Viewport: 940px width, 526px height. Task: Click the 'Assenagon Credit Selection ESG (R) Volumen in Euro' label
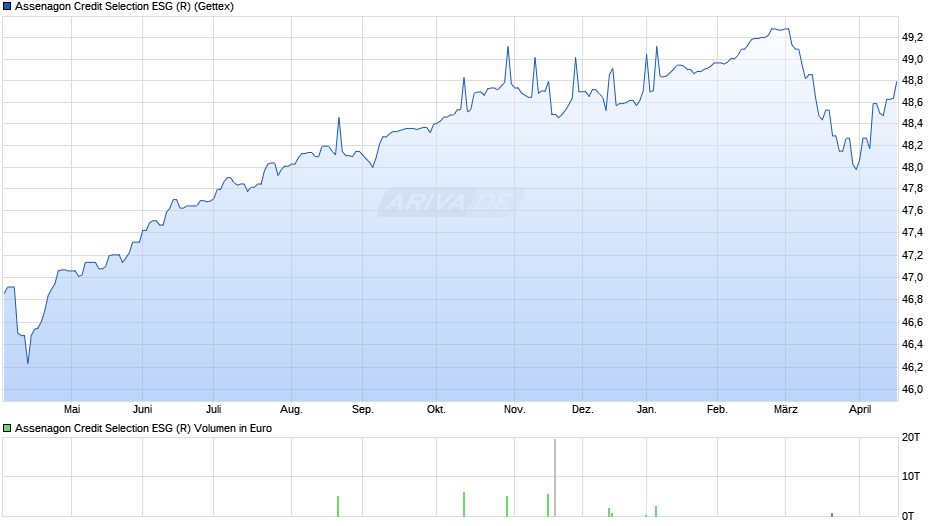[x=143, y=428]
